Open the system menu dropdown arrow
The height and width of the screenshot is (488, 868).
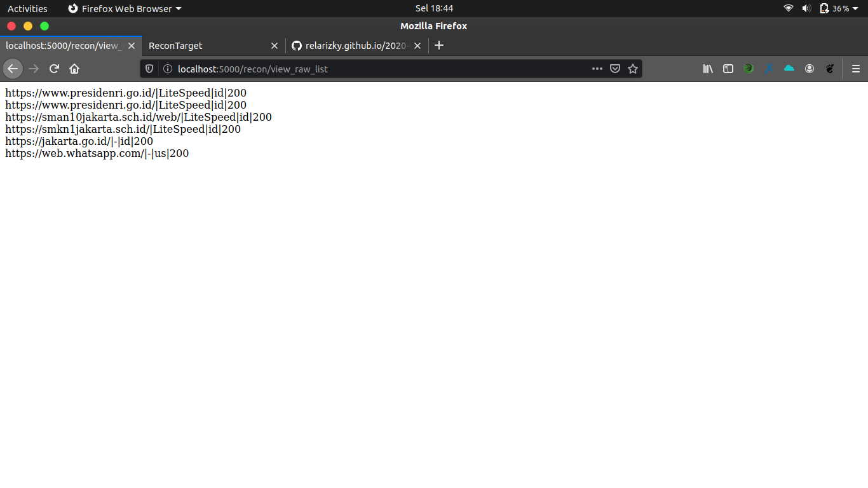coord(855,8)
